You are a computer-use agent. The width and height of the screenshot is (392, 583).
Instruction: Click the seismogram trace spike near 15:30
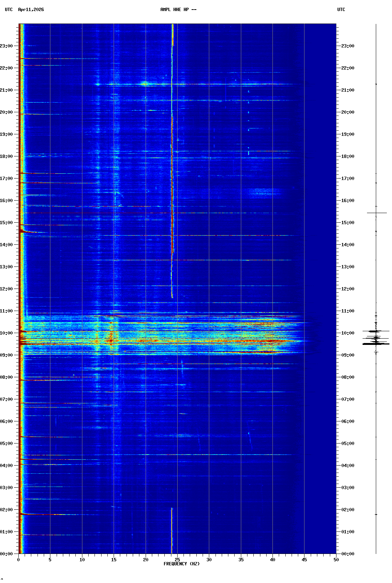[377, 213]
